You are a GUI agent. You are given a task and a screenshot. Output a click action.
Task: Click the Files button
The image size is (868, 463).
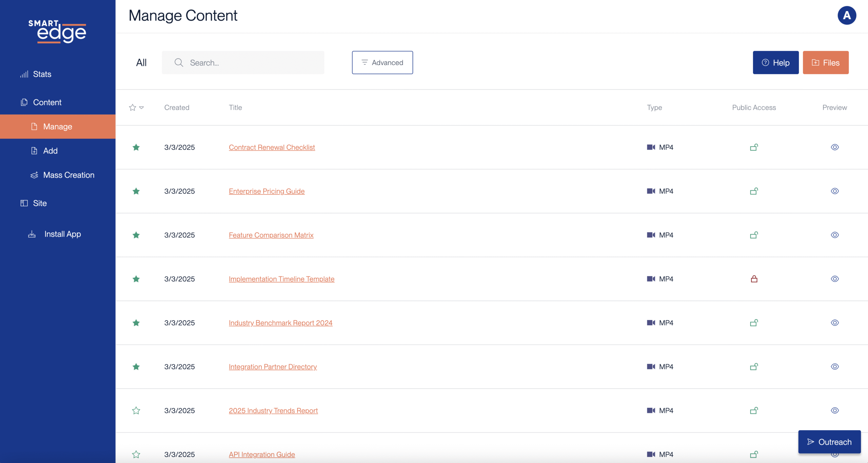[825, 63]
